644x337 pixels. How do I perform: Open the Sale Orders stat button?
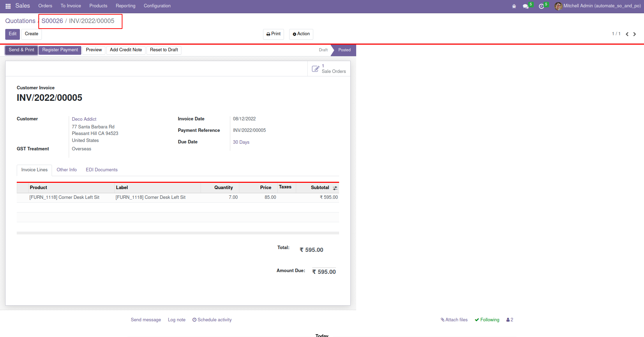tap(329, 69)
